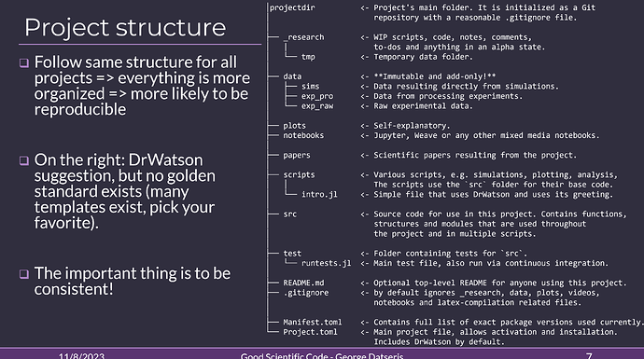The width and height of the screenshot is (644, 359).
Task: Click the projectdir root folder entry
Action: pos(292,7)
